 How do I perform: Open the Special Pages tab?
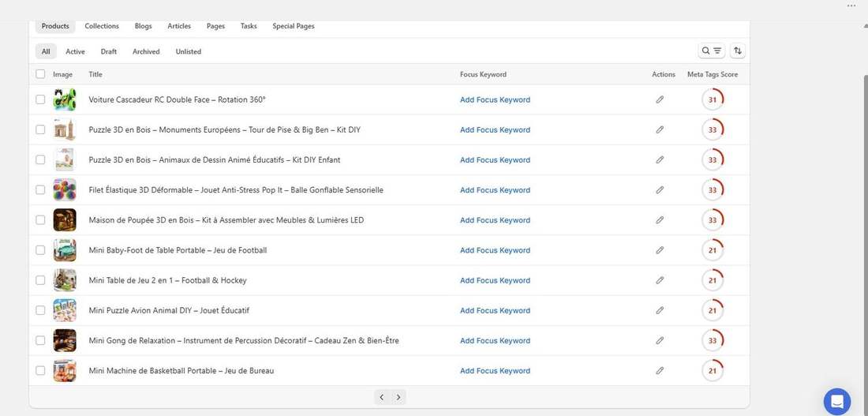coord(294,26)
